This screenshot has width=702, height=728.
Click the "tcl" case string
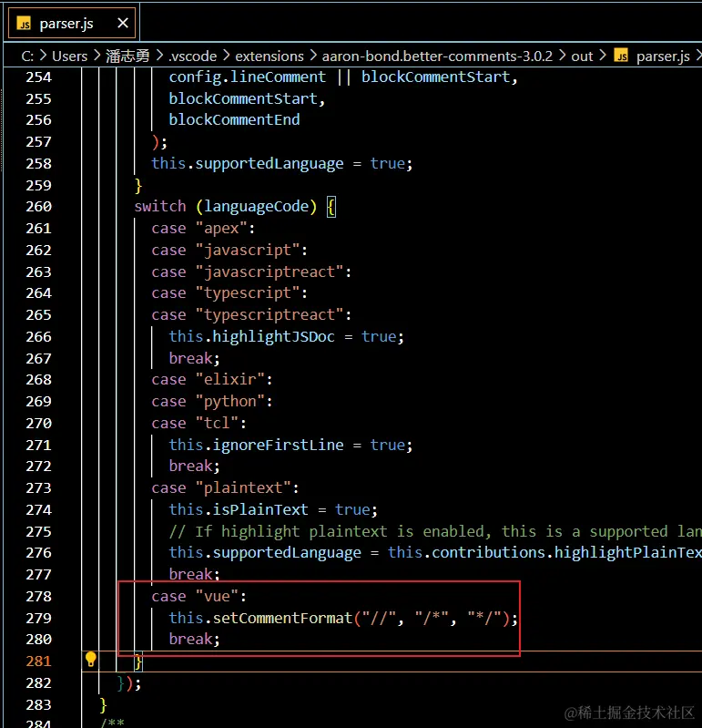[217, 423]
